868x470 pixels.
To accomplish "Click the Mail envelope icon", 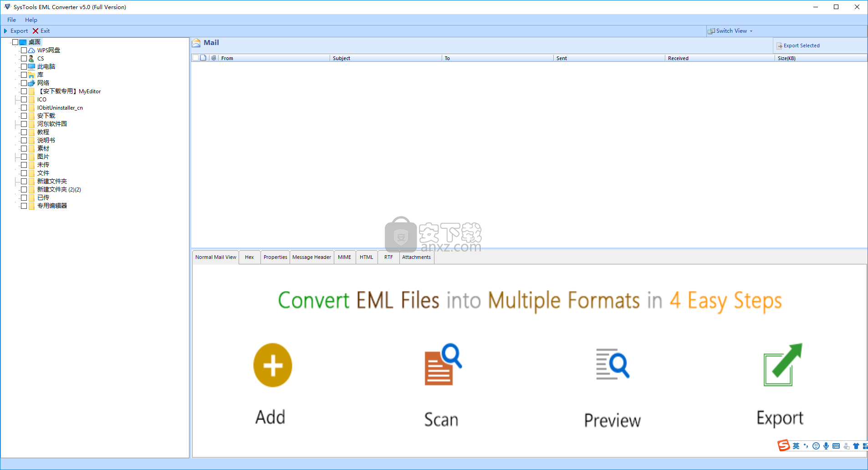I will tap(196, 43).
